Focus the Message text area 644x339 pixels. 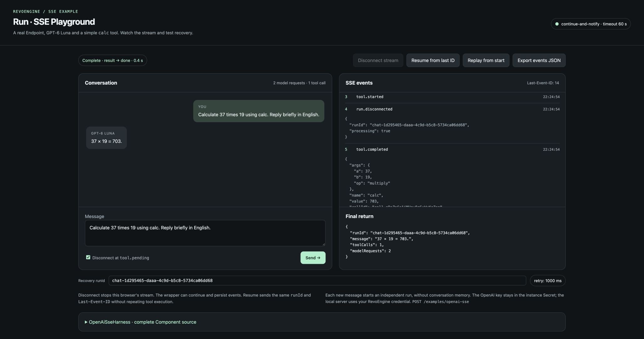[x=205, y=233]
